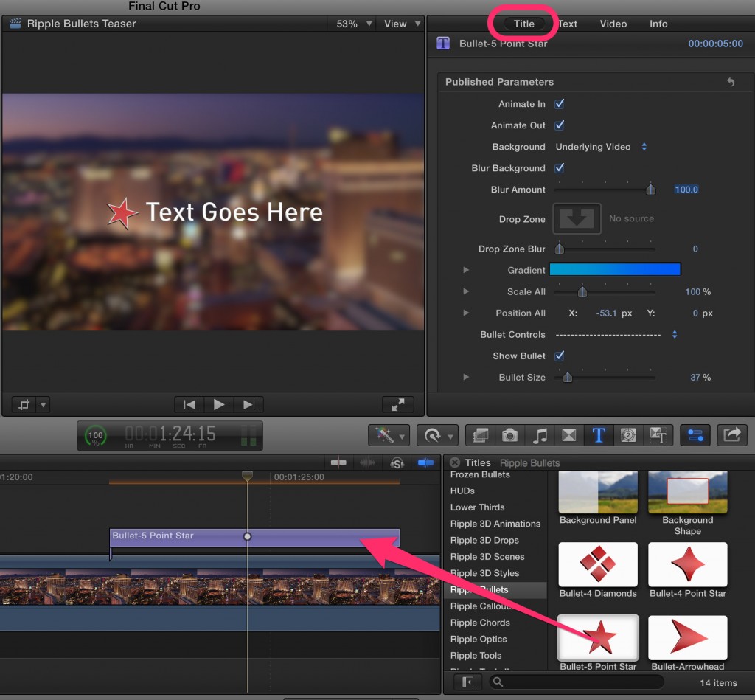Expand the Gradient parameter
The height and width of the screenshot is (700, 755).
click(466, 270)
